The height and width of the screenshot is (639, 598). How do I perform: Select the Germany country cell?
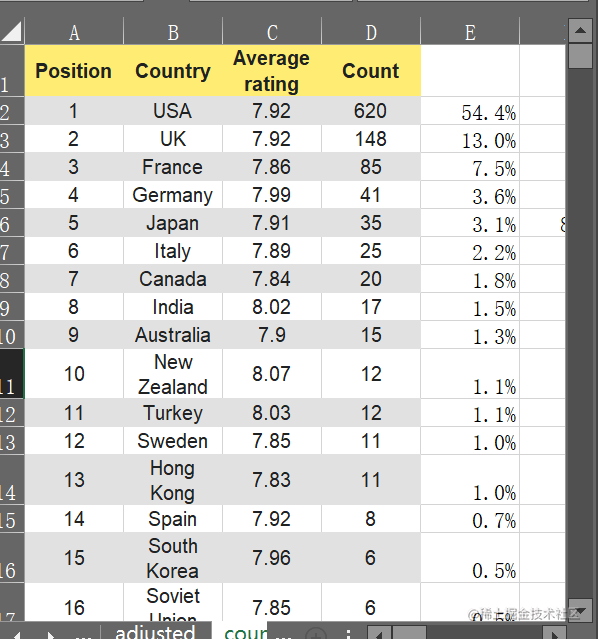tap(173, 195)
